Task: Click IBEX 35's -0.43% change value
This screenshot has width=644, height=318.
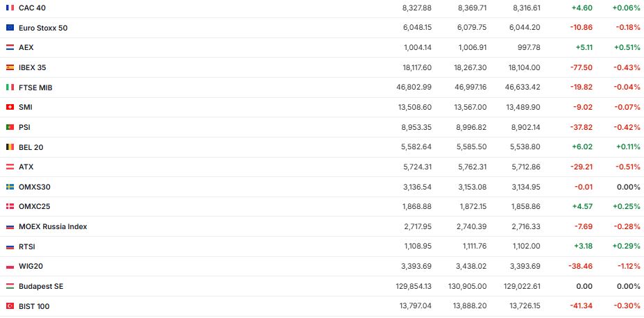Action: point(627,67)
